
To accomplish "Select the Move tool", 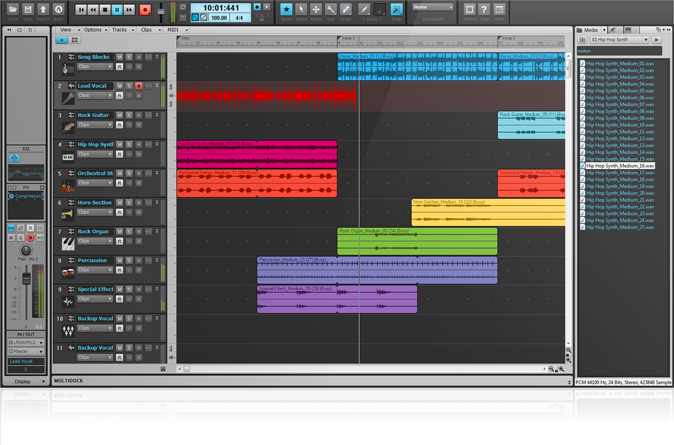I will point(316,9).
